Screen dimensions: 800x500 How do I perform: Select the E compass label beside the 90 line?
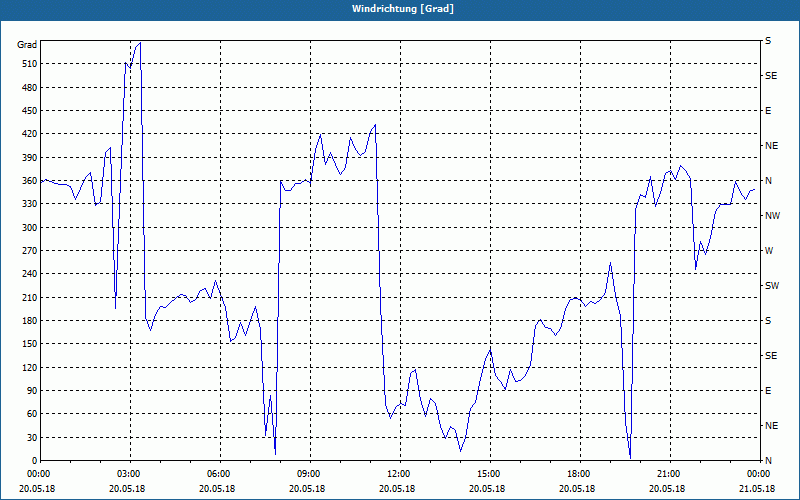click(x=768, y=391)
